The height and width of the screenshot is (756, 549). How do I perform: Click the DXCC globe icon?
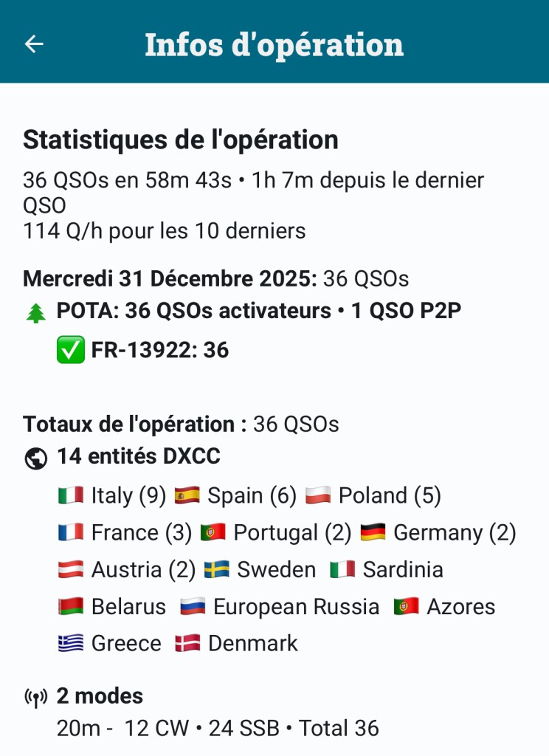pos(35,458)
